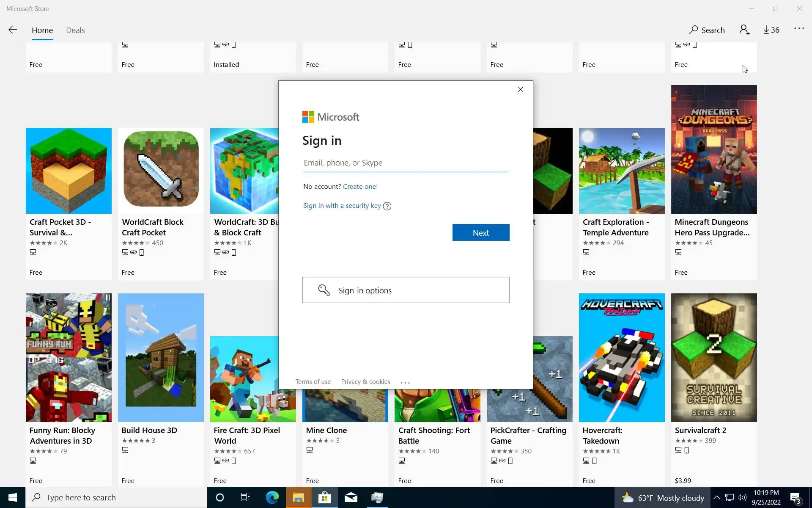The width and height of the screenshot is (812, 508).
Task: Click the Create one! link
Action: click(x=360, y=187)
